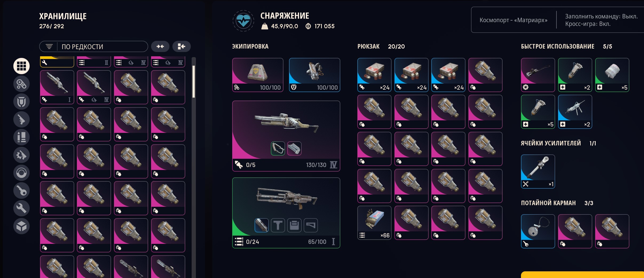The width and height of the screenshot is (644, 278).
Task: Select the primary weapon with 0/5 ammo
Action: 286,136
